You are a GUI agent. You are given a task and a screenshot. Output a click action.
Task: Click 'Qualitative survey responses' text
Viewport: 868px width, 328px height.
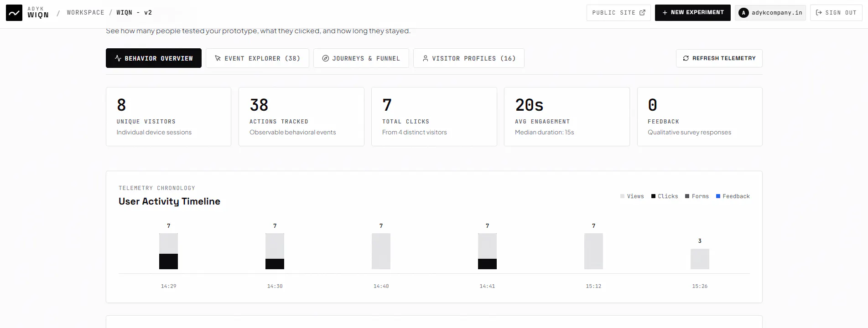[689, 133]
